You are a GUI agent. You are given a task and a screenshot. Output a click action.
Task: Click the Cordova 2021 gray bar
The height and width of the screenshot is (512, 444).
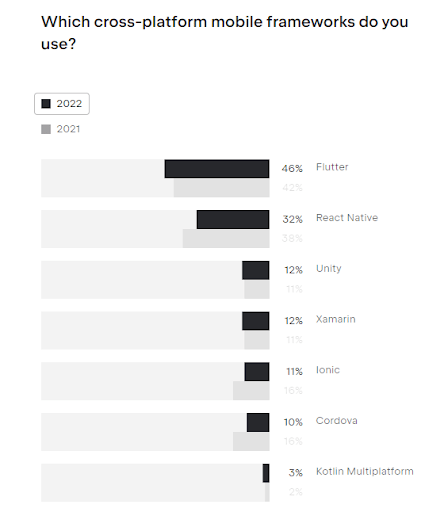(x=251, y=441)
